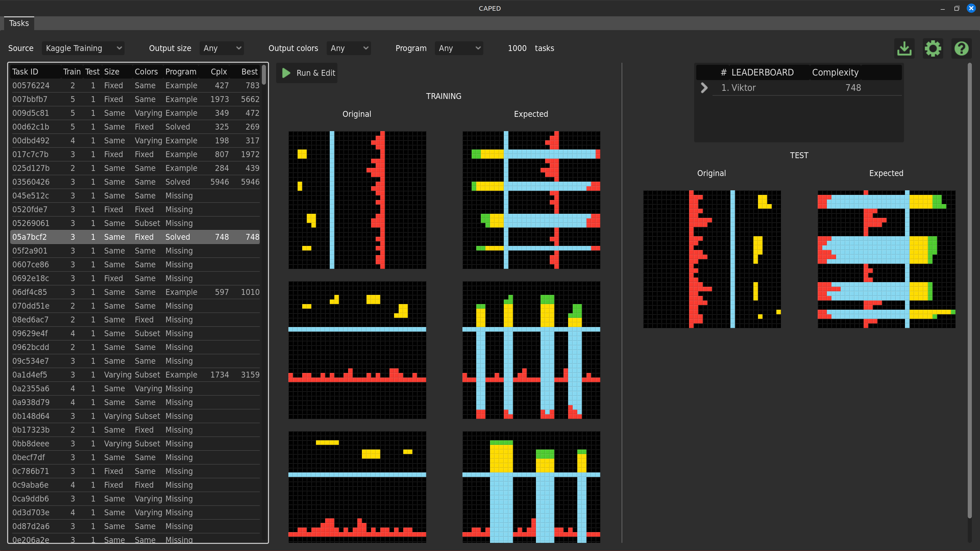Image resolution: width=980 pixels, height=551 pixels.
Task: Sort by the Cplx column header
Action: [x=219, y=71]
